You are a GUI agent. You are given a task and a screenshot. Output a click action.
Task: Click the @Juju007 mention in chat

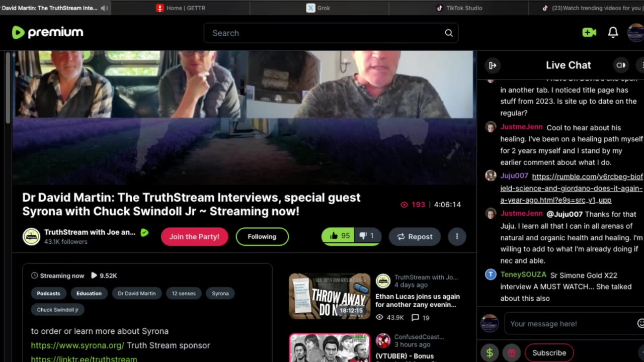pos(565,214)
